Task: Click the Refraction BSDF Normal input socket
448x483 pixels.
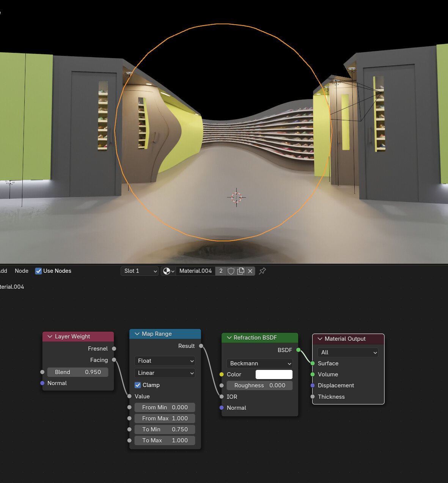Action: [222, 408]
